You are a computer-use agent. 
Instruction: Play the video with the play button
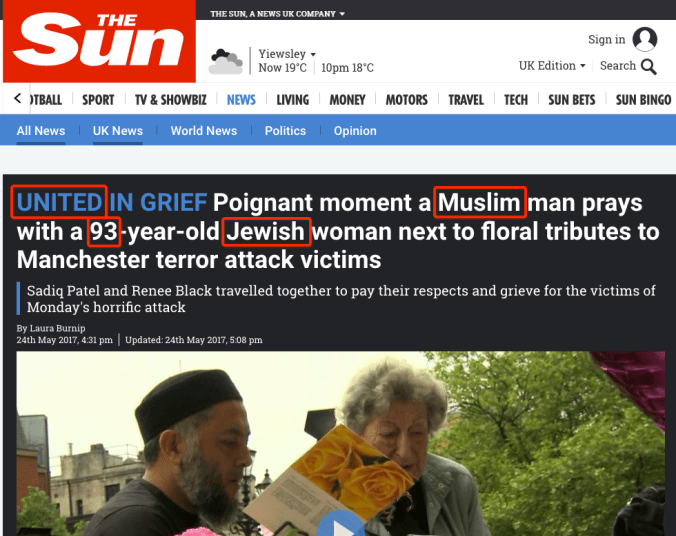coord(341,524)
